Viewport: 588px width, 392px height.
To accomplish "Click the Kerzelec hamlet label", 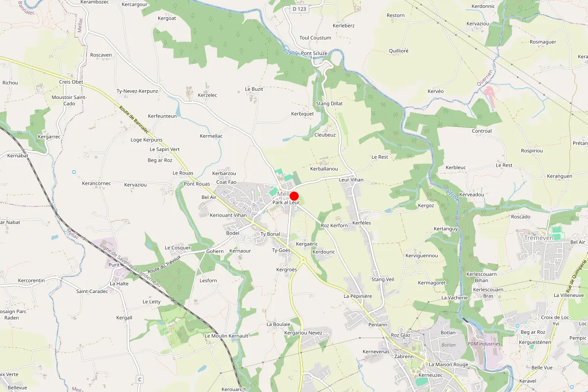I will (x=207, y=95).
